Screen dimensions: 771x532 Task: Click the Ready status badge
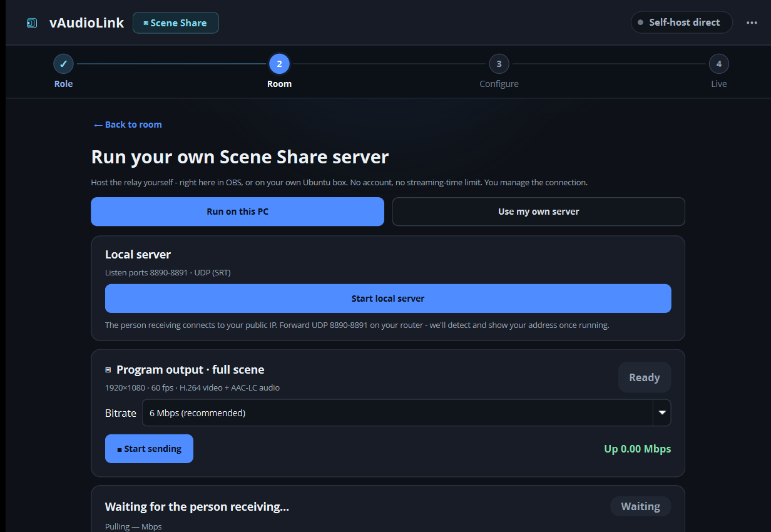(x=645, y=377)
